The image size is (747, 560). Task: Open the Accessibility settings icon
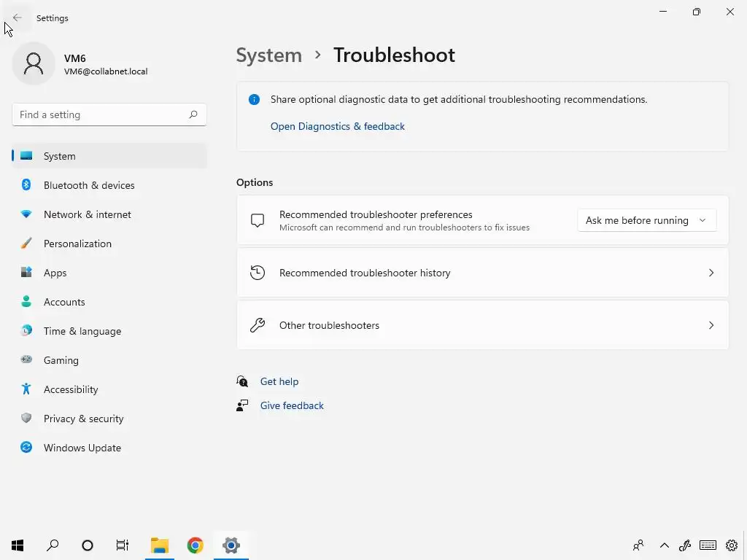tap(26, 389)
